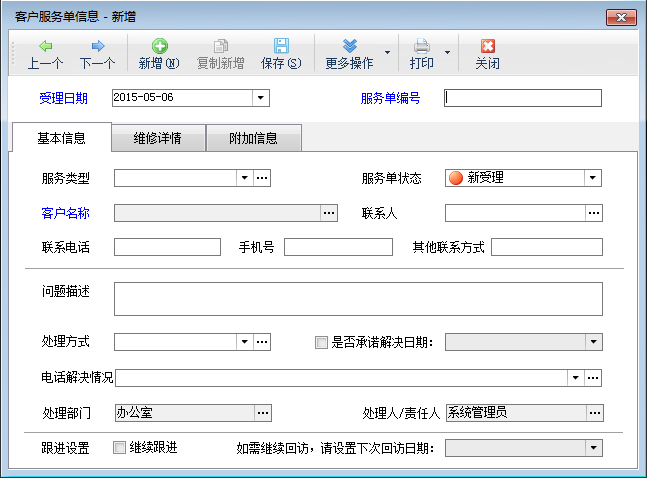This screenshot has height=479, width=647.
Task: Click the 关闭 red X toolbar icon
Action: 487,46
